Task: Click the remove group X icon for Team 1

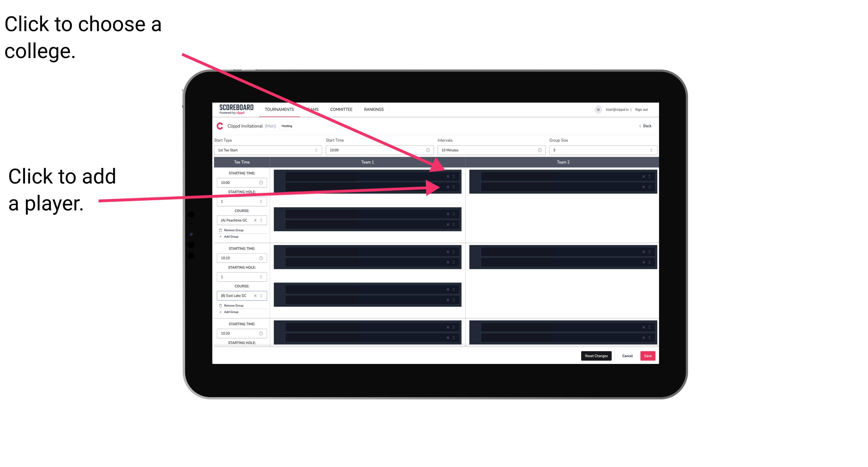Action: (x=448, y=176)
